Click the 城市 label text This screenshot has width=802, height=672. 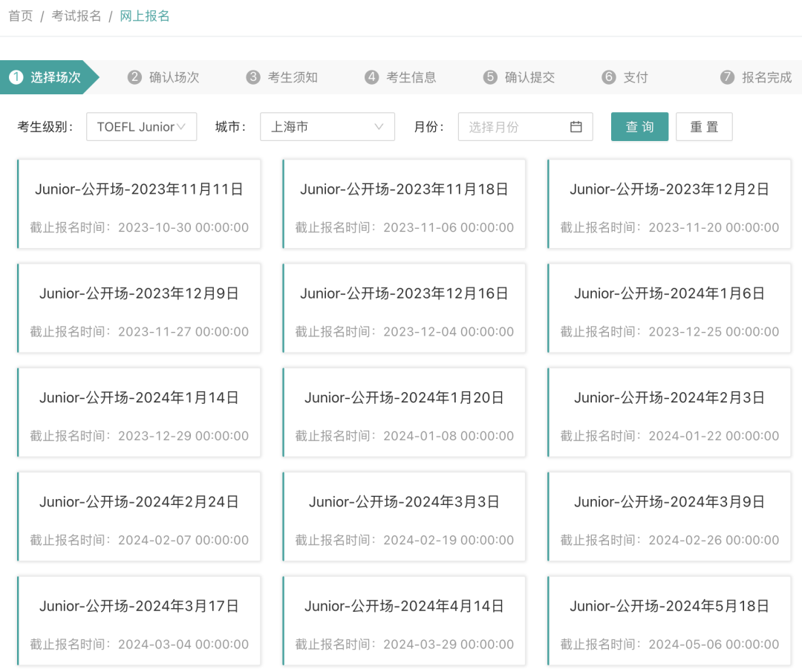[x=230, y=127]
